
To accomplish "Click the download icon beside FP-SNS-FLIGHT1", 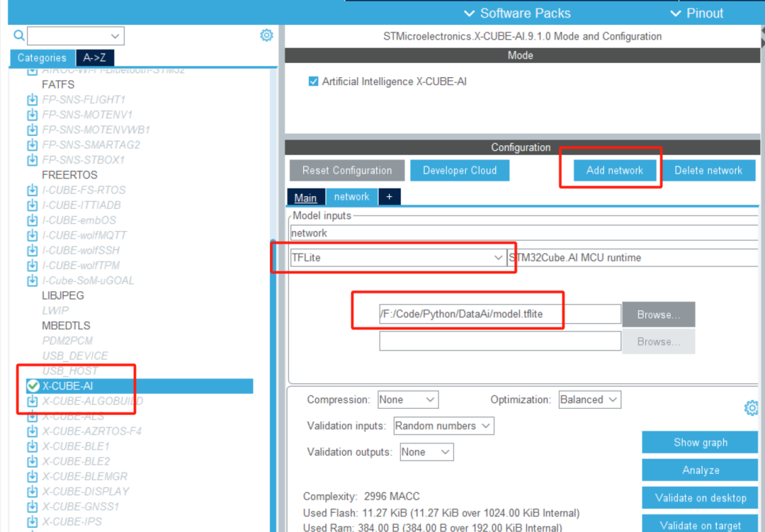I will point(32,100).
